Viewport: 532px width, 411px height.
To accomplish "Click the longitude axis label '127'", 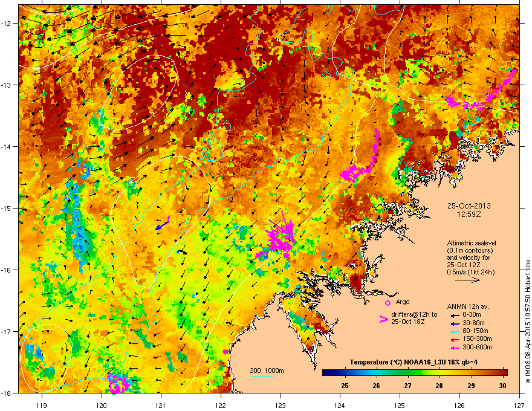I will [x=519, y=405].
